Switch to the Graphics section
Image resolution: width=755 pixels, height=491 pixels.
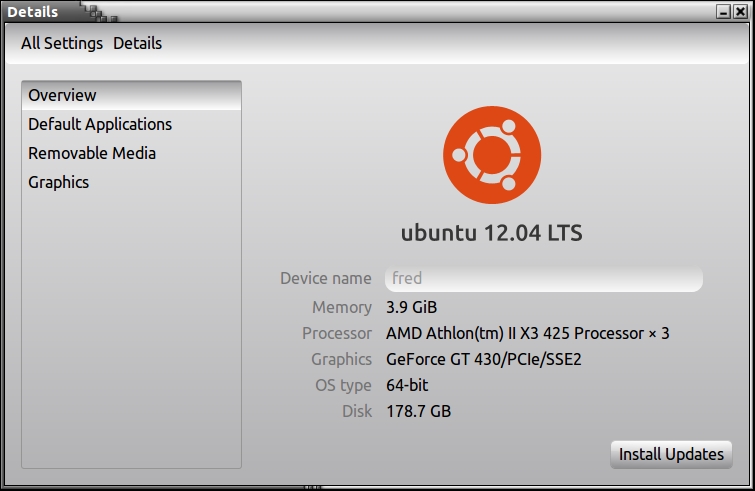(59, 182)
